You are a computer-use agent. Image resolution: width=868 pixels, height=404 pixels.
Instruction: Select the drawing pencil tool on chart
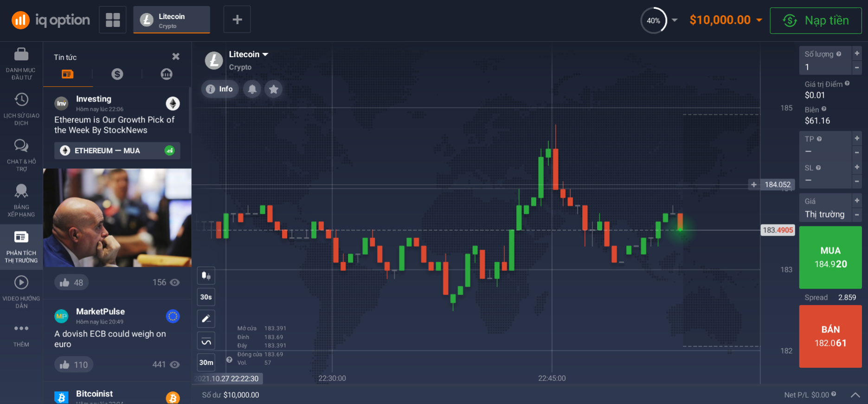point(206,319)
